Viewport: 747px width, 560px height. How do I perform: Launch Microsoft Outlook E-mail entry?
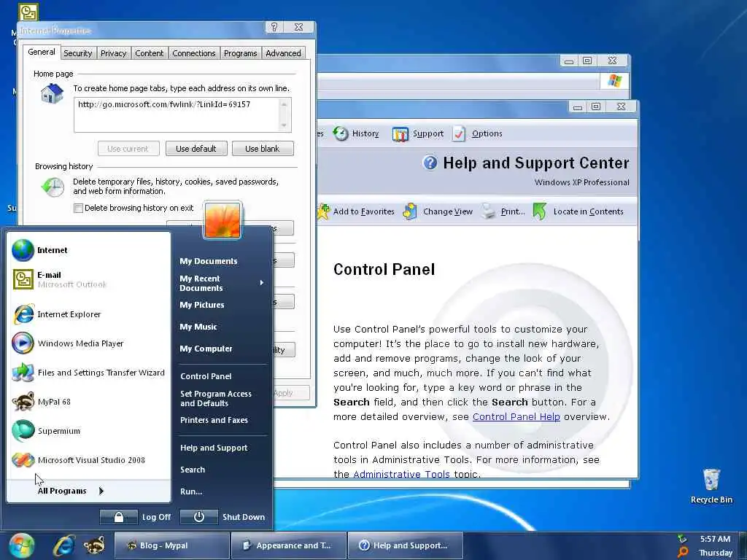tap(88, 279)
